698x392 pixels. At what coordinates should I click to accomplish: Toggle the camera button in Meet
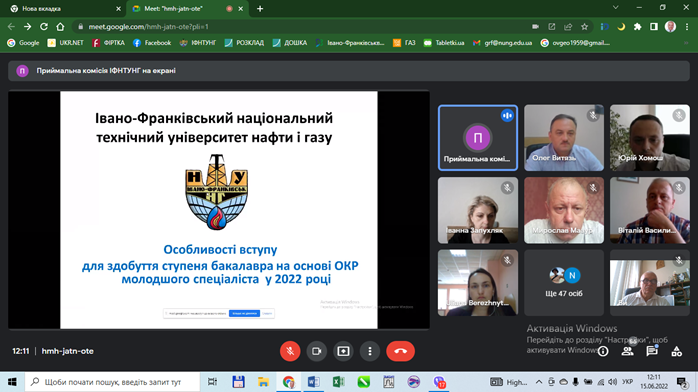(x=317, y=351)
